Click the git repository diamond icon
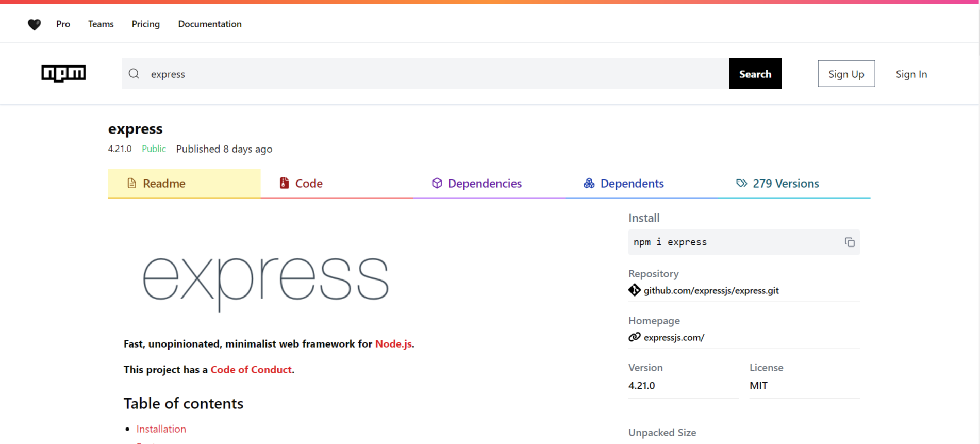Image resolution: width=980 pixels, height=444 pixels. [635, 290]
